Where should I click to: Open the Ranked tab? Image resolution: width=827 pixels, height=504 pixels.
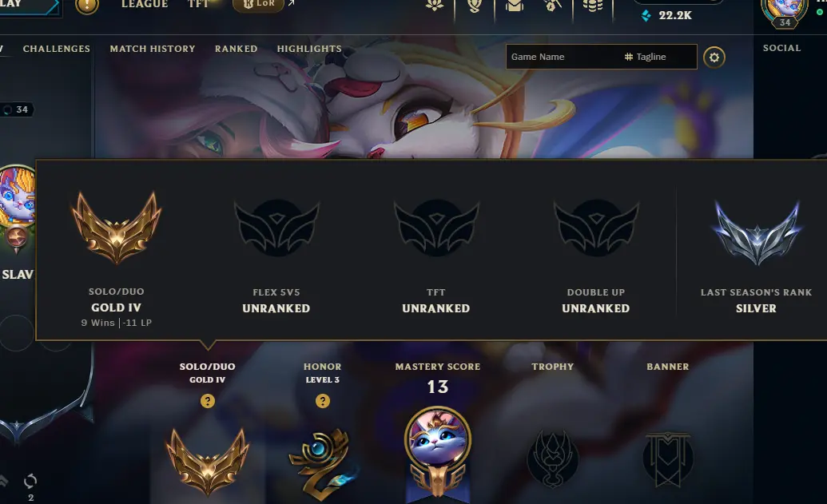point(237,49)
